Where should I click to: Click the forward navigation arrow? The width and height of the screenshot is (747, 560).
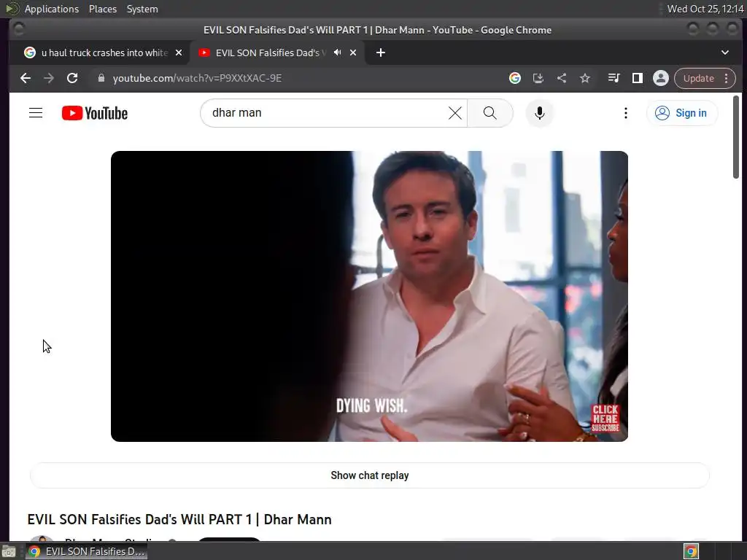49,78
